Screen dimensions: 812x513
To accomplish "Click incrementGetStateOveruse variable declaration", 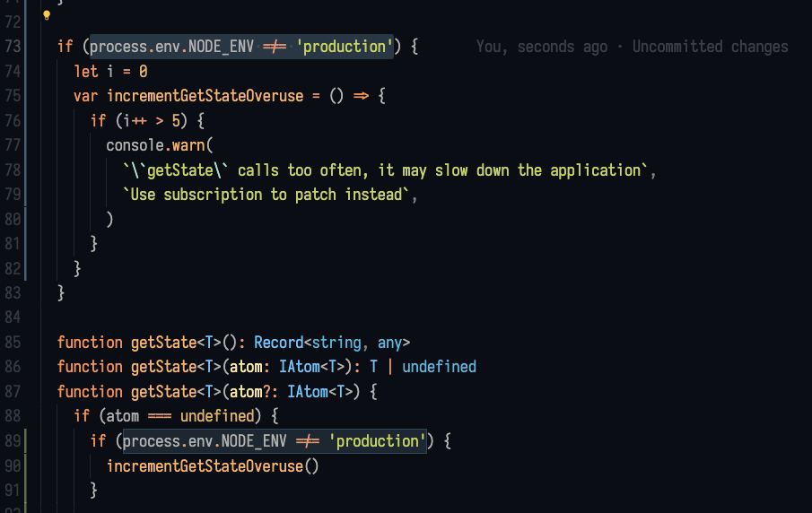I will [205, 96].
